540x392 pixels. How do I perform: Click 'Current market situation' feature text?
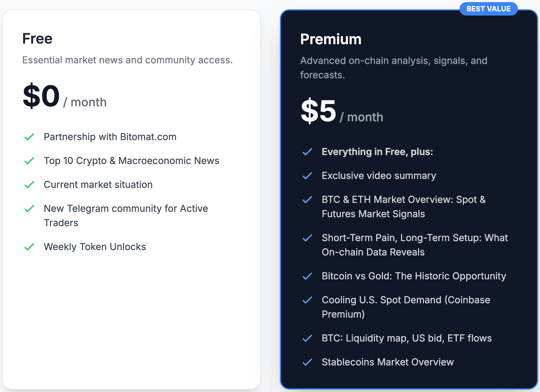pos(98,185)
